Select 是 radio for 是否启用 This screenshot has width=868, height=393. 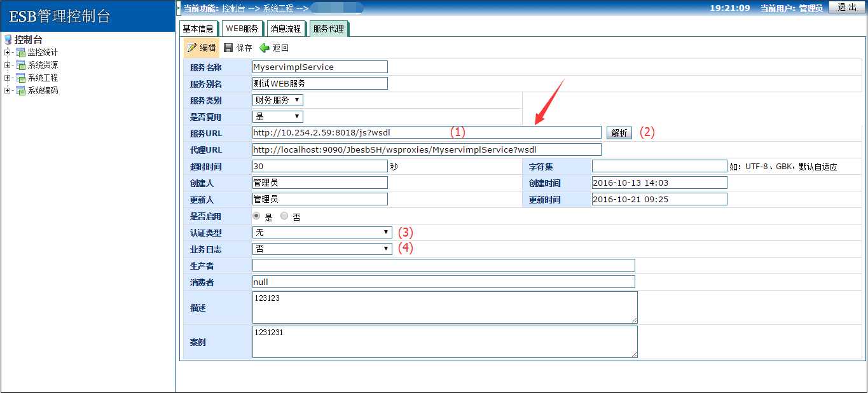pyautogui.click(x=257, y=216)
